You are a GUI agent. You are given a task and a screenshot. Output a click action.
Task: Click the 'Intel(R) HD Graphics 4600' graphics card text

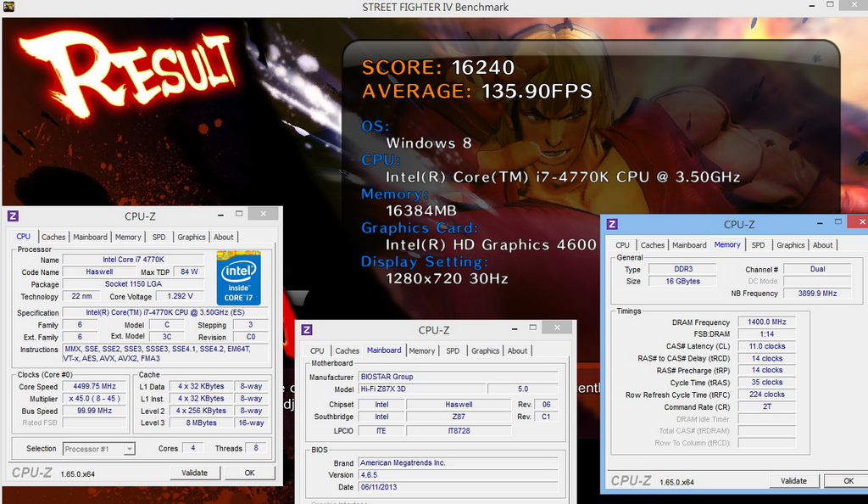491,245
